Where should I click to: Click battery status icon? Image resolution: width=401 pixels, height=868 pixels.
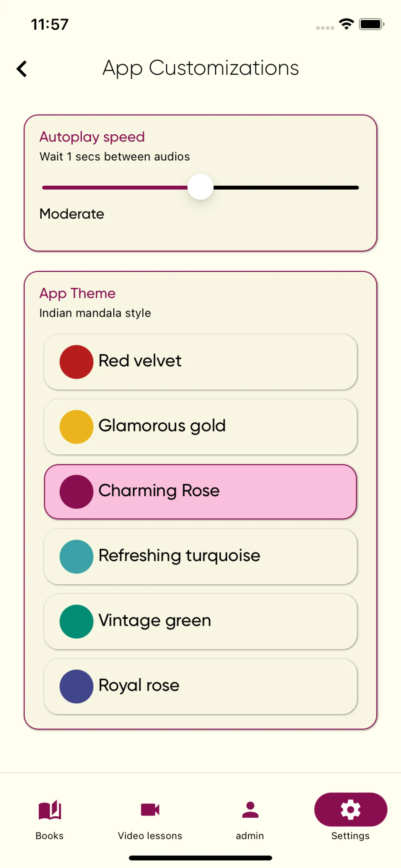[371, 24]
